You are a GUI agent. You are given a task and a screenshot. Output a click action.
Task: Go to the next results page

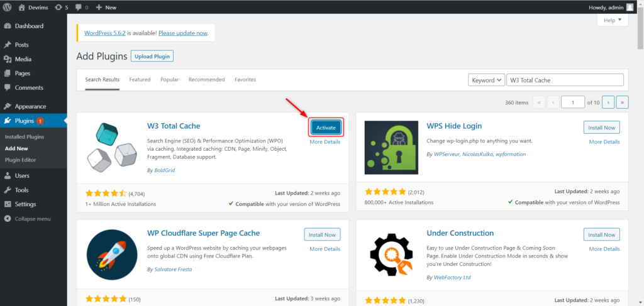tap(608, 102)
